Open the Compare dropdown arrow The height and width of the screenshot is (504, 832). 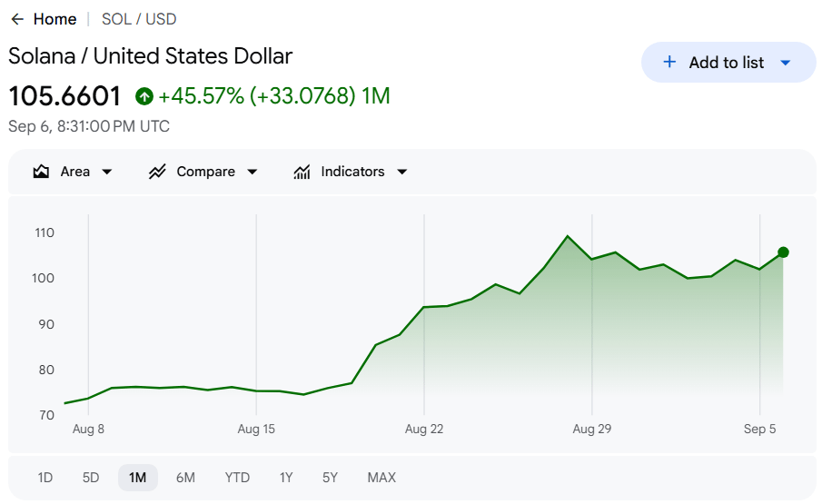tap(253, 172)
